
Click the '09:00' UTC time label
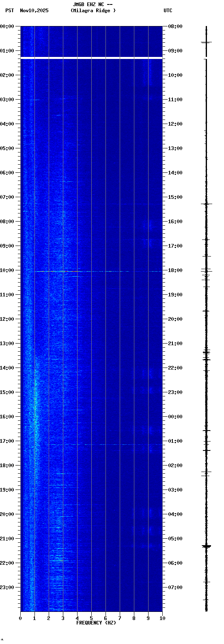click(175, 51)
